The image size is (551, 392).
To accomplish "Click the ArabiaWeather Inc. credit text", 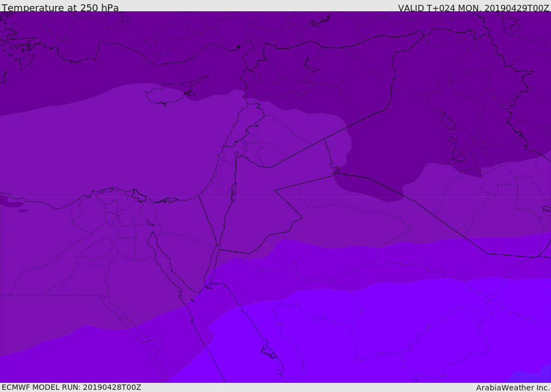I will pos(512,387).
